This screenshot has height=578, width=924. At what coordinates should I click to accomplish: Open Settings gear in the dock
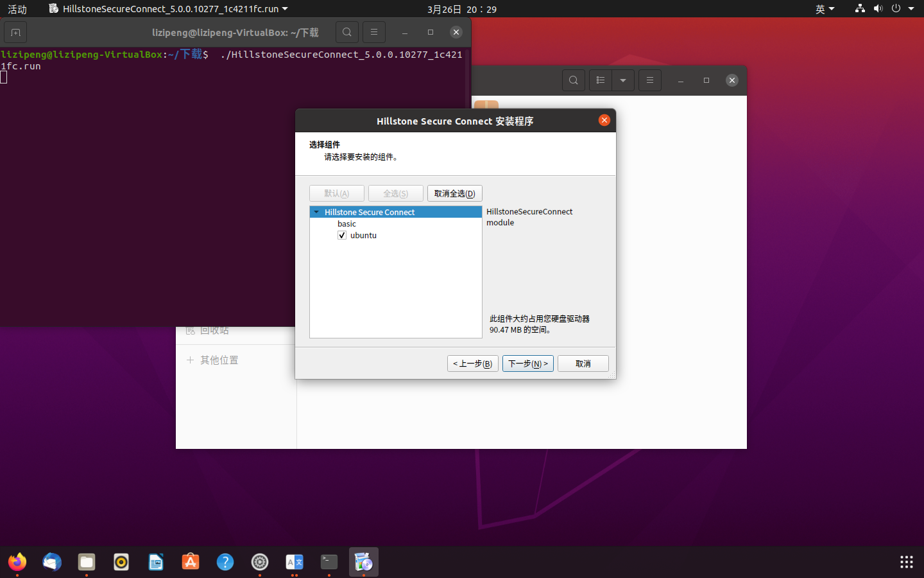click(260, 562)
